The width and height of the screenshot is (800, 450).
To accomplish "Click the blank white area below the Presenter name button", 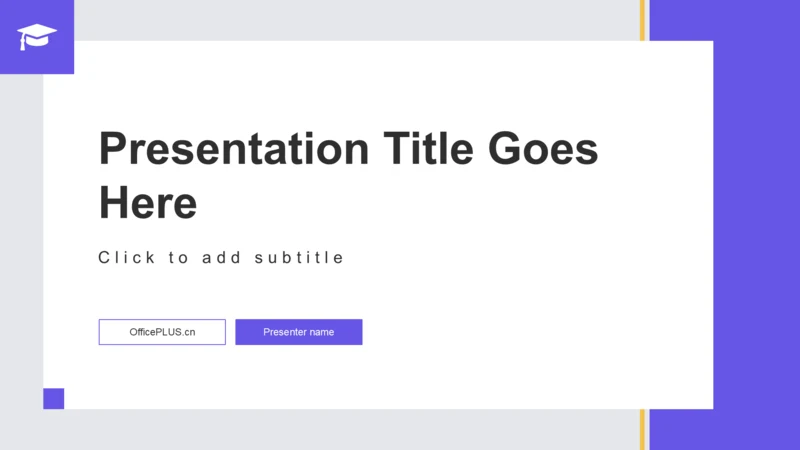I will [x=299, y=378].
